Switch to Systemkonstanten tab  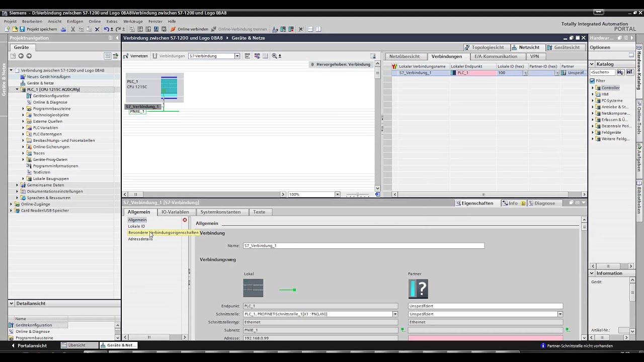tap(220, 212)
